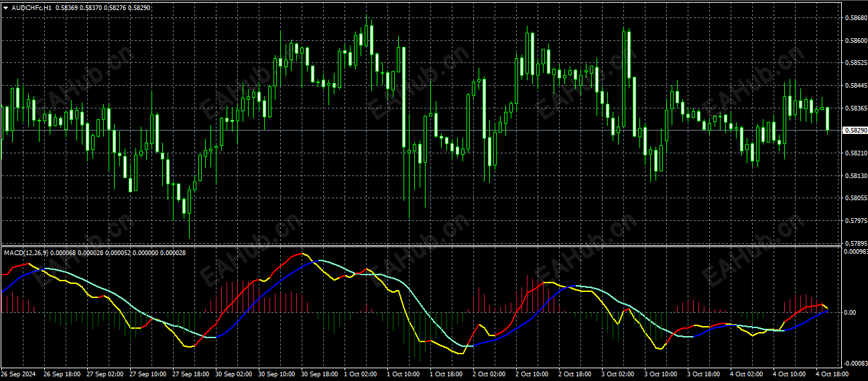868x381 pixels.
Task: Click the 2 Oct 02:00 time label
Action: click(x=489, y=374)
